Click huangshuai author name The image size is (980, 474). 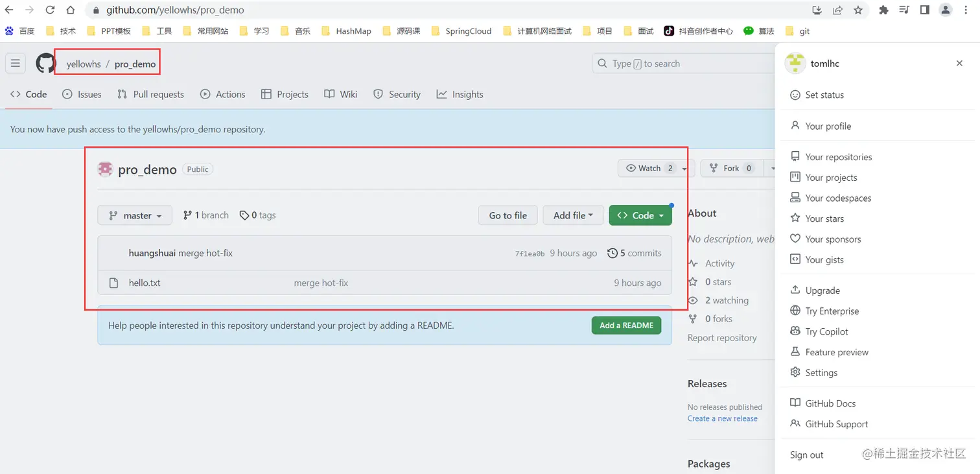point(152,253)
